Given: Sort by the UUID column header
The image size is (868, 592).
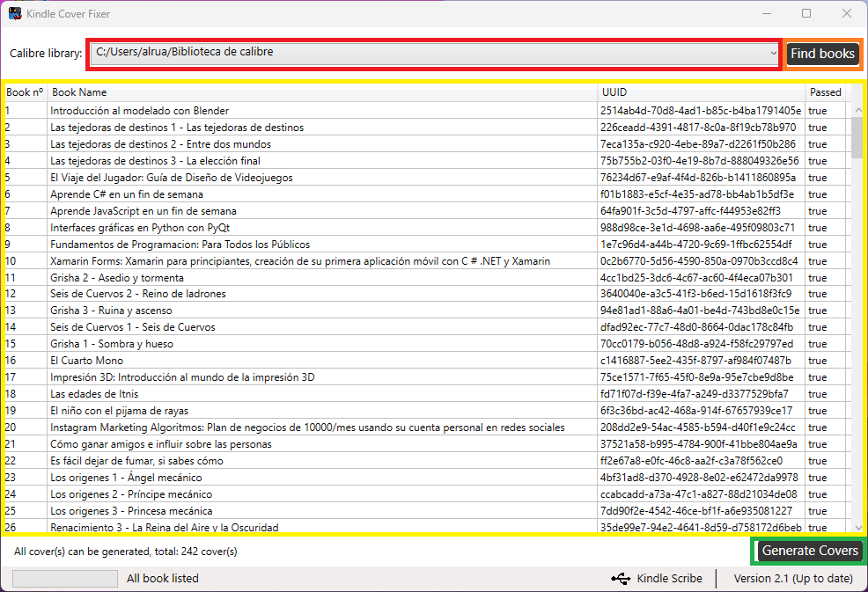Looking at the screenshot, I should coord(702,92).
